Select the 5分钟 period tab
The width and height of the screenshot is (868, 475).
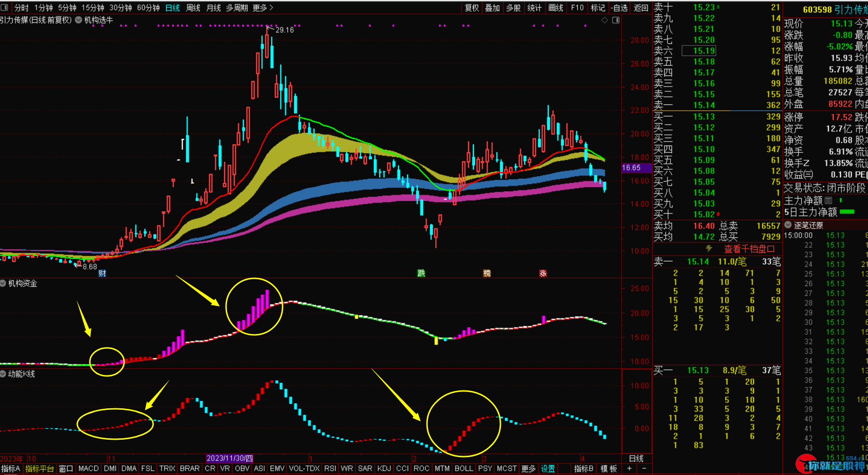[67, 7]
